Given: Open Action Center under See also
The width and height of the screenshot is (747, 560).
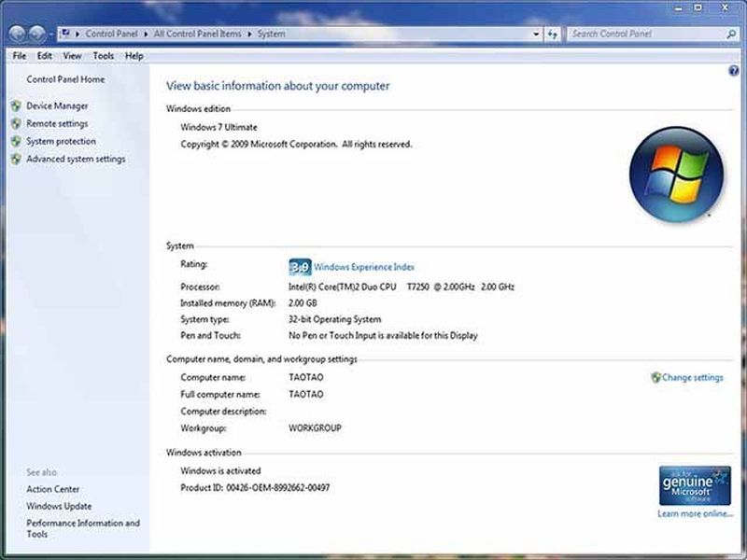Looking at the screenshot, I should point(53,489).
